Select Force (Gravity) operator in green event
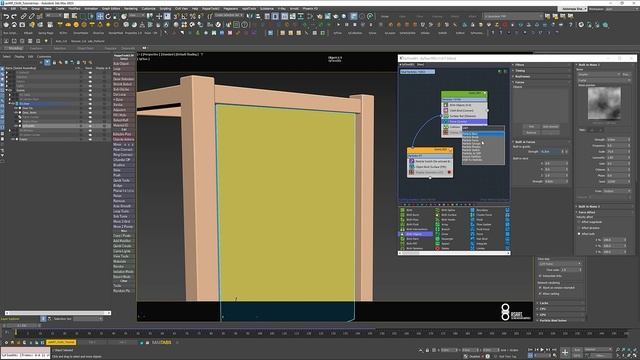 [x=465, y=122]
